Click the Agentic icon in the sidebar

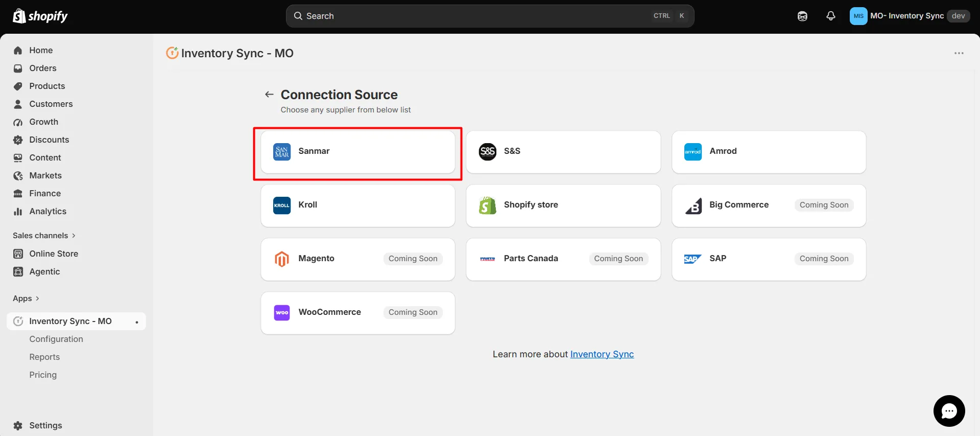coord(18,272)
